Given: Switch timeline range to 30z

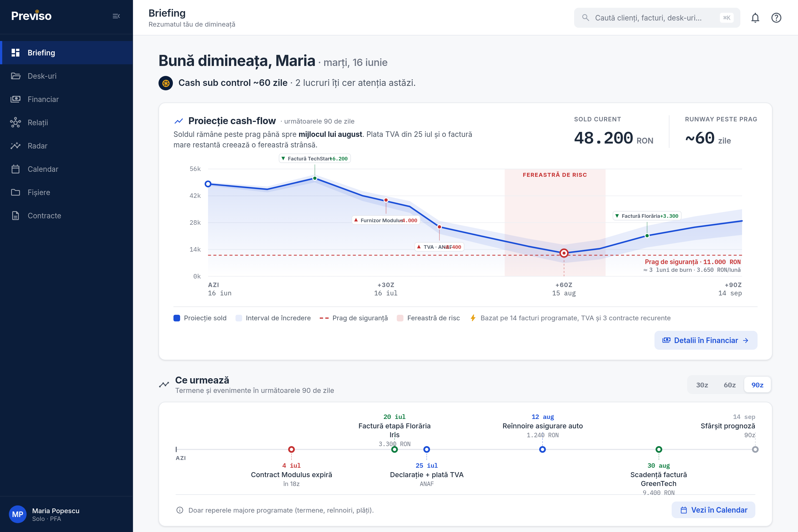Looking at the screenshot, I should (x=702, y=385).
